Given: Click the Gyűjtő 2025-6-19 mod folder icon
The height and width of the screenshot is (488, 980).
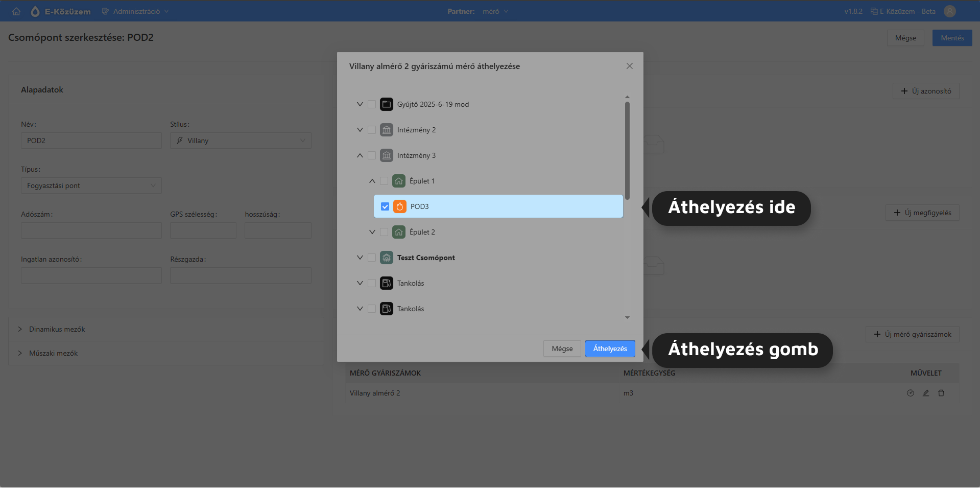Looking at the screenshot, I should [x=387, y=104].
